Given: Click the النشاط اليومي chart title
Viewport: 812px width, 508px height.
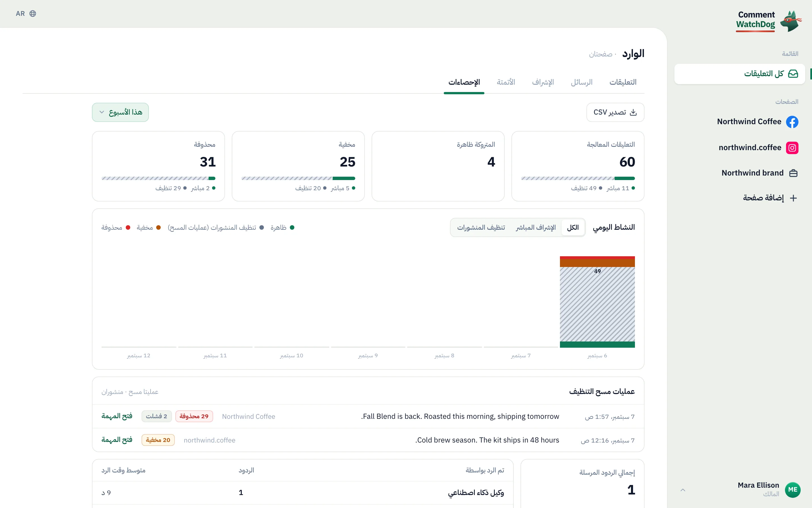Looking at the screenshot, I should click(614, 227).
